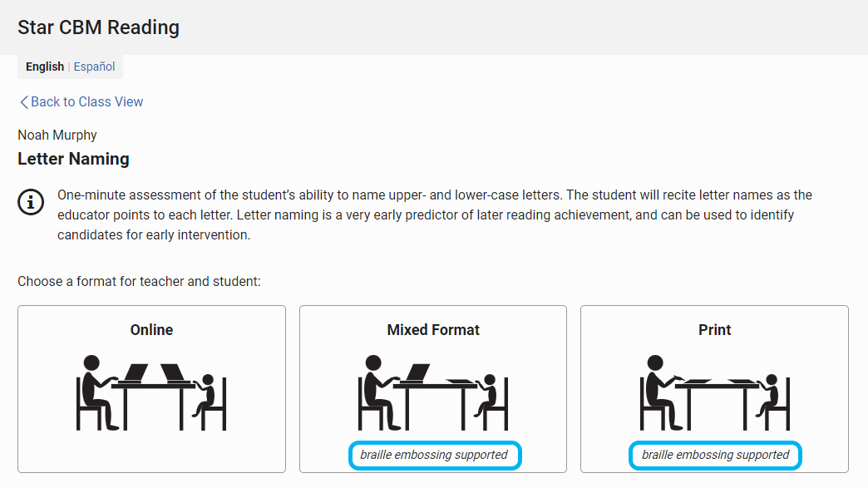
Task: Pick the Print format card title
Action: pyautogui.click(x=715, y=330)
